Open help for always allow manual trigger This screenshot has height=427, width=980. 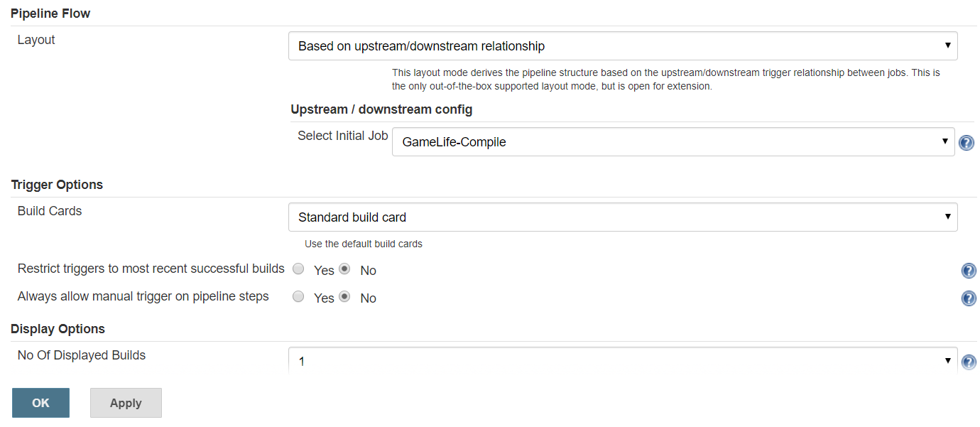(x=969, y=298)
